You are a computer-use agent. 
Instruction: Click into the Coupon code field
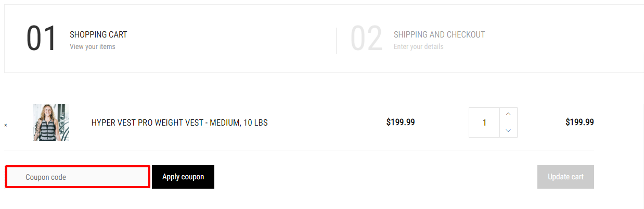[78, 177]
